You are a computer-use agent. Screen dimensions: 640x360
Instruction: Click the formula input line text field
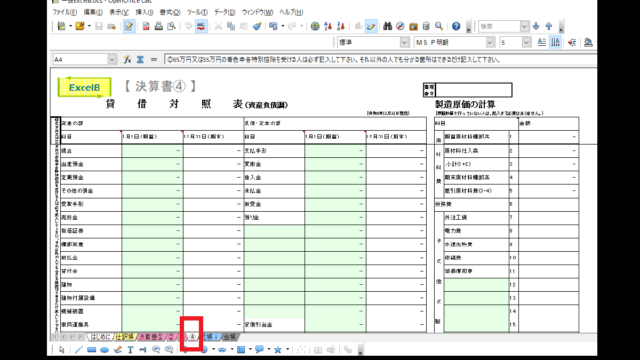[x=380, y=60]
